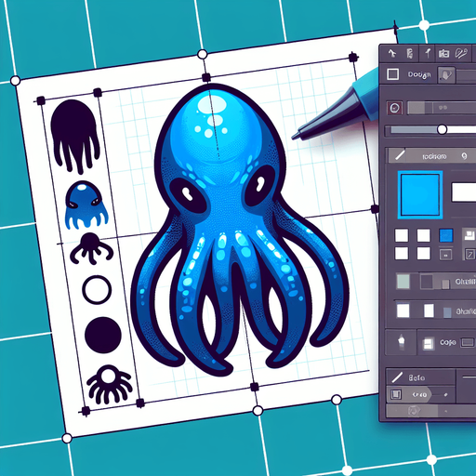This screenshot has height=476, width=476.
Task: Click the framed square icon in the tagged row
Action: (x=395, y=394)
